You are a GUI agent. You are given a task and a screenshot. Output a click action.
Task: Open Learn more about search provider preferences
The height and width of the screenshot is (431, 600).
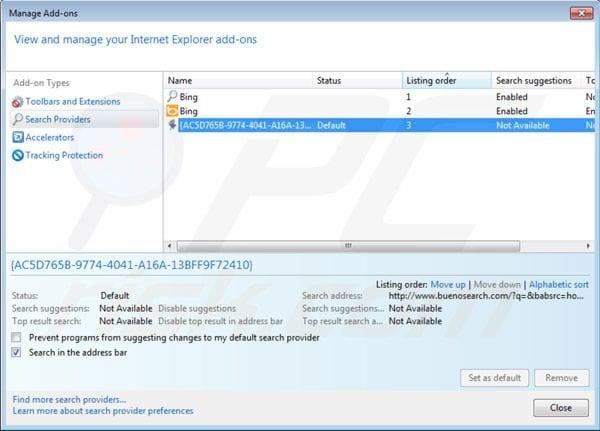(103, 411)
